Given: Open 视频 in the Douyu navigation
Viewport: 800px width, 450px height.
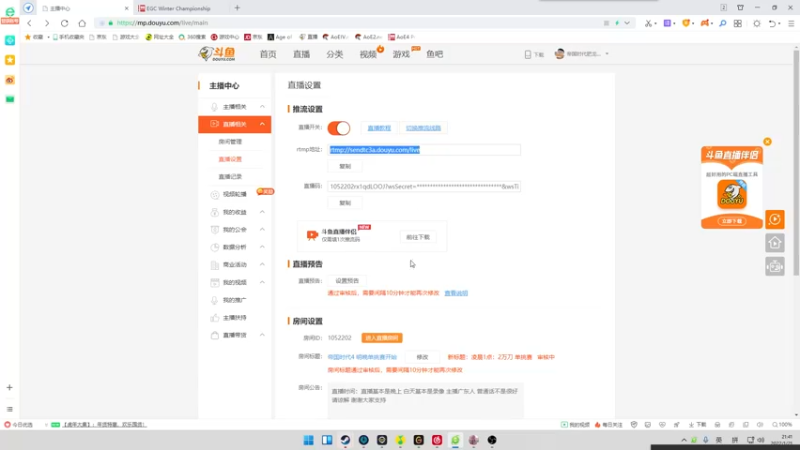Looking at the screenshot, I should [368, 54].
